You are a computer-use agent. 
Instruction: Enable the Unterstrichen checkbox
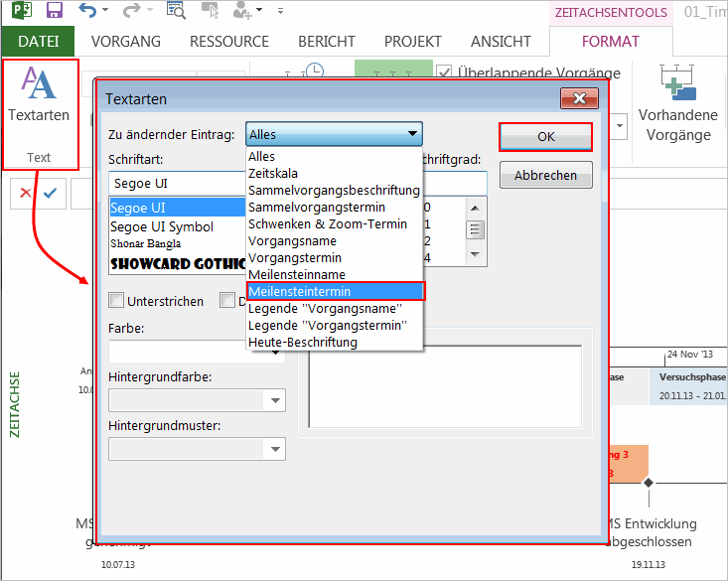coord(117,301)
